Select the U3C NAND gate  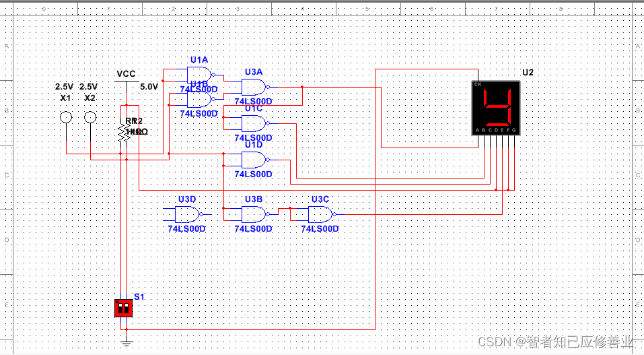(321, 214)
